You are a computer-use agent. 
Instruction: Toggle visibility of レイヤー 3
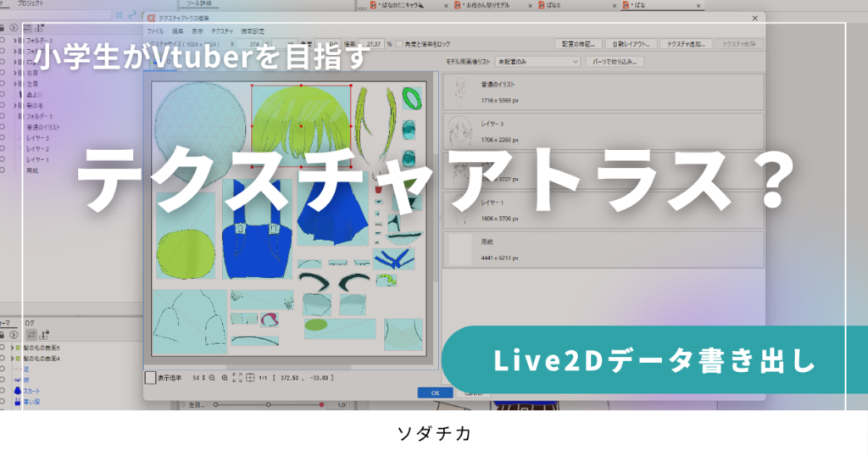coord(3,138)
